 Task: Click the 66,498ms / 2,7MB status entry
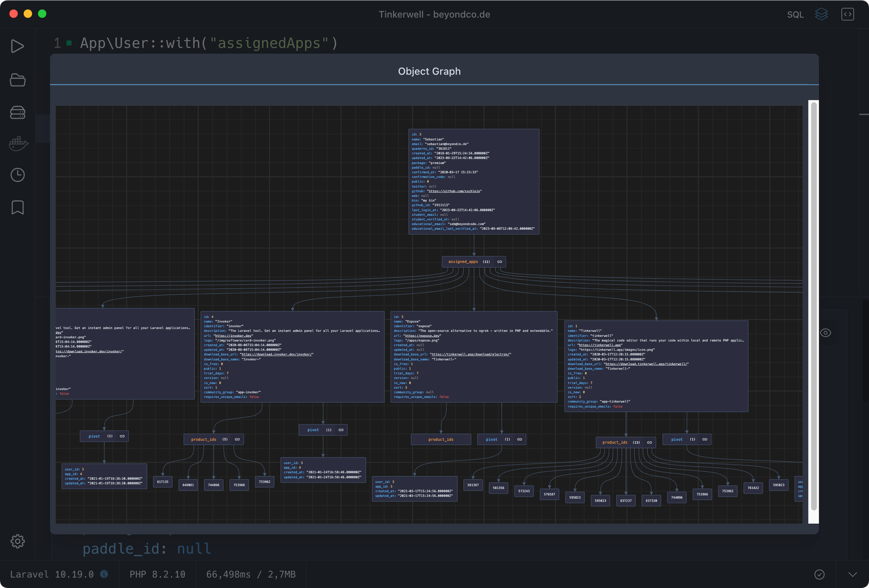tap(251, 574)
